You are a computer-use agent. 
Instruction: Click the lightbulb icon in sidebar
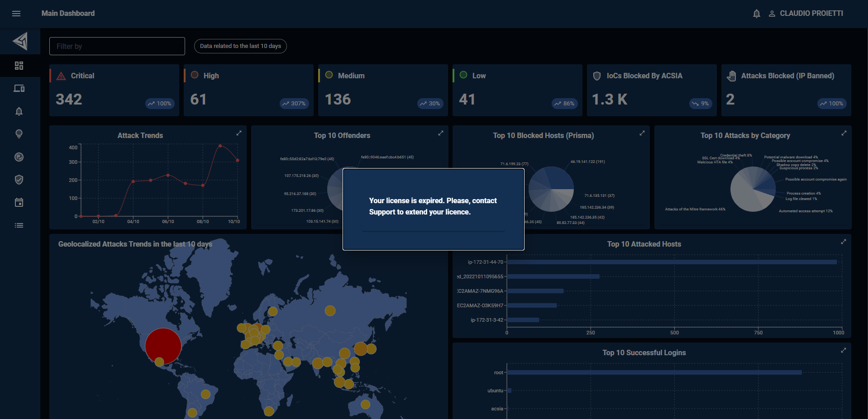[x=19, y=134]
